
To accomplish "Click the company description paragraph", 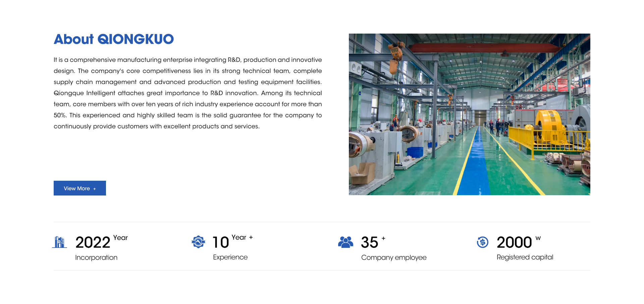I will click(x=187, y=93).
